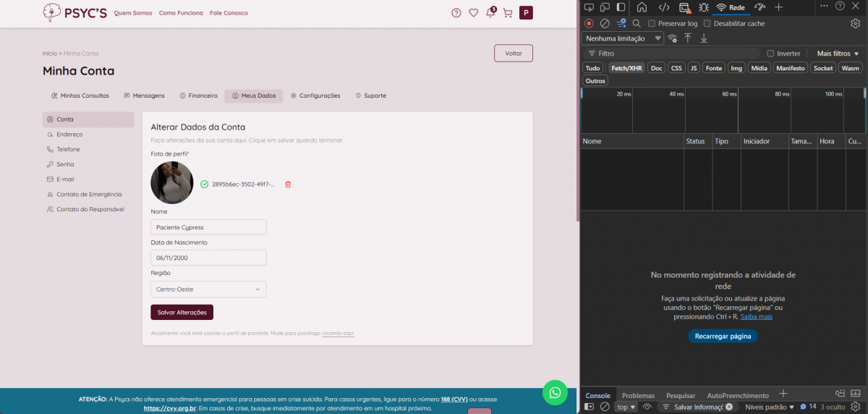Stop recording network log
This screenshot has height=414, width=868.
click(x=589, y=23)
